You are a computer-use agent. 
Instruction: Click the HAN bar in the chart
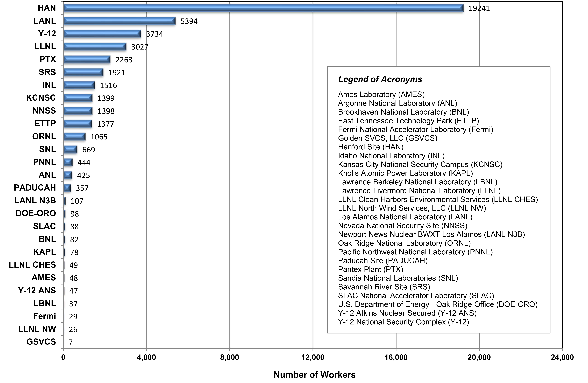[x=263, y=8]
